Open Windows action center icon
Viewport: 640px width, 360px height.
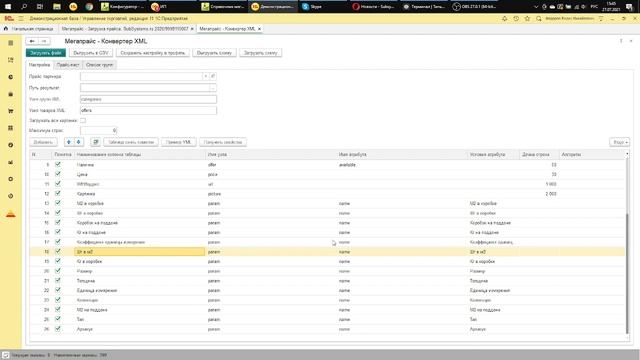tap(629, 6)
